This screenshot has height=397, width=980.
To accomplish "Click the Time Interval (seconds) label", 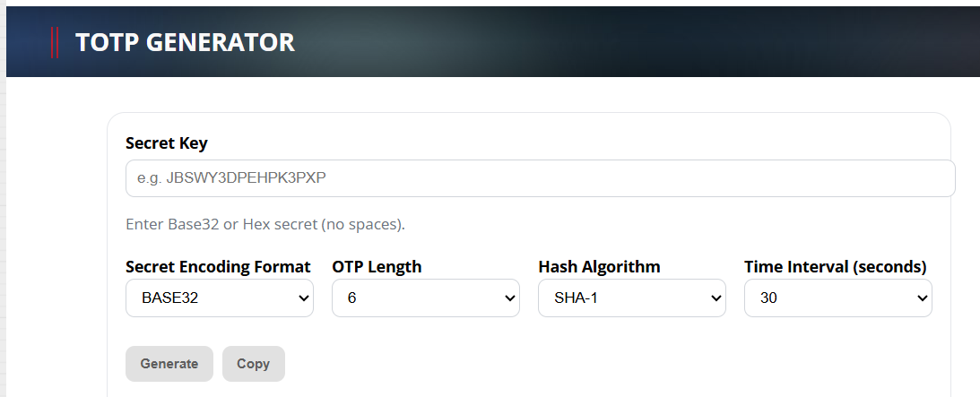I will click(x=835, y=266).
